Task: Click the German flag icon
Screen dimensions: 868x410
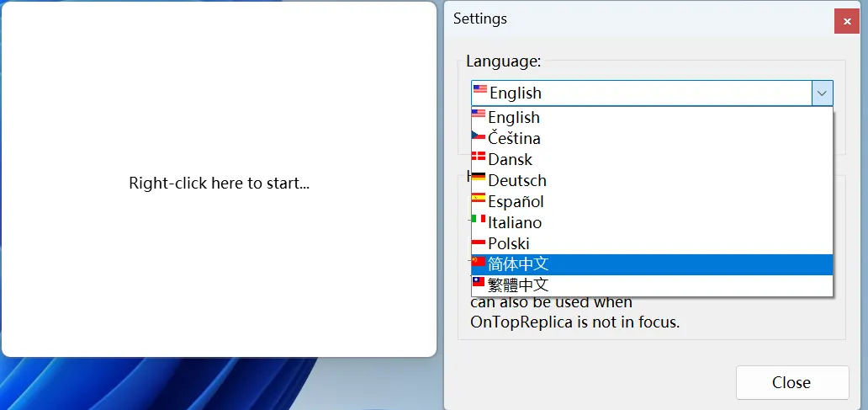Action: 479,178
